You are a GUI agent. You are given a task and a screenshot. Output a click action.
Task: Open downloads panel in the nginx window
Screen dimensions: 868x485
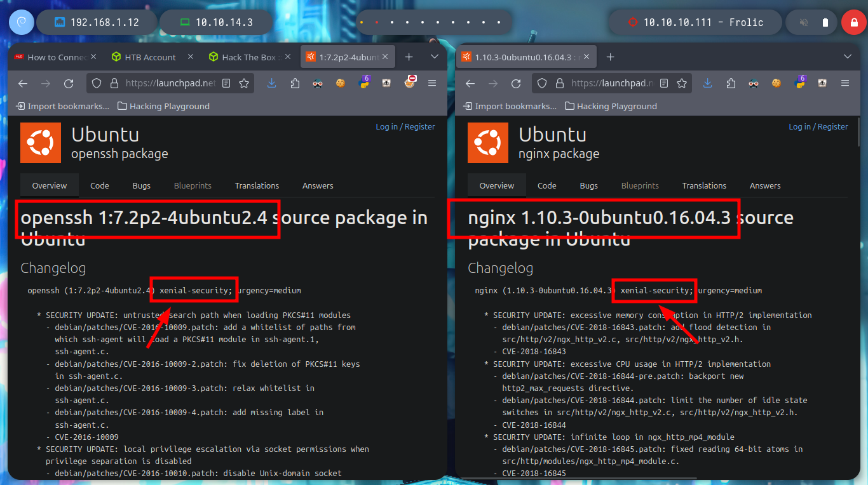point(709,83)
